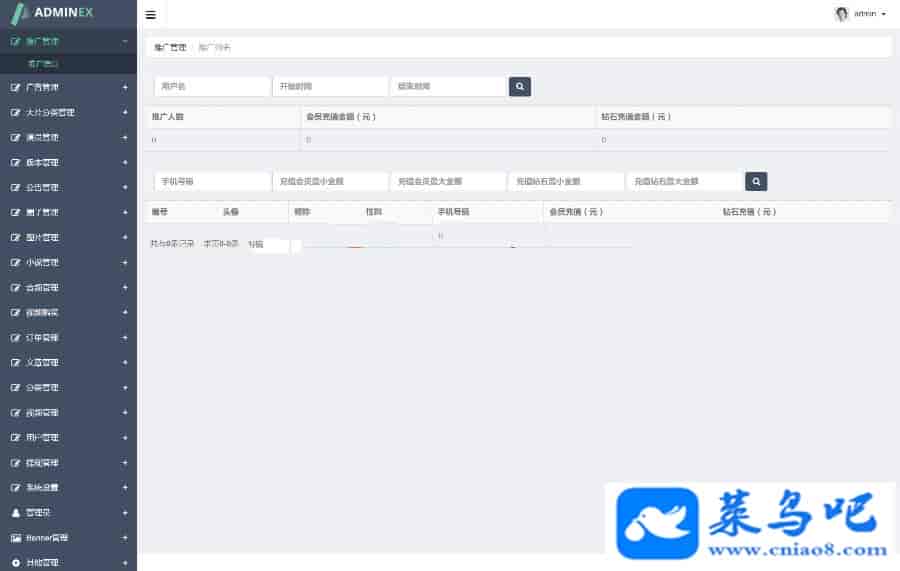Click the image icon next to Banner管理
This screenshot has height=571, width=900.
(x=15, y=538)
